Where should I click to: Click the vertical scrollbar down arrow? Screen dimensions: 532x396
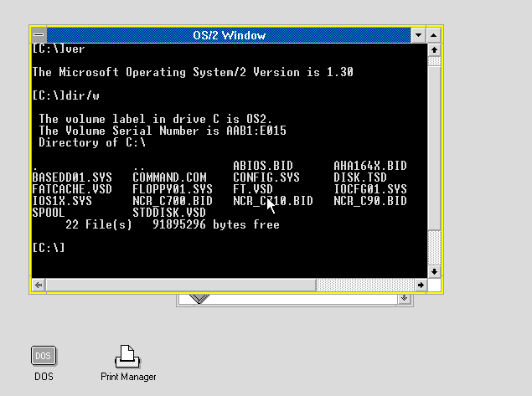[434, 271]
